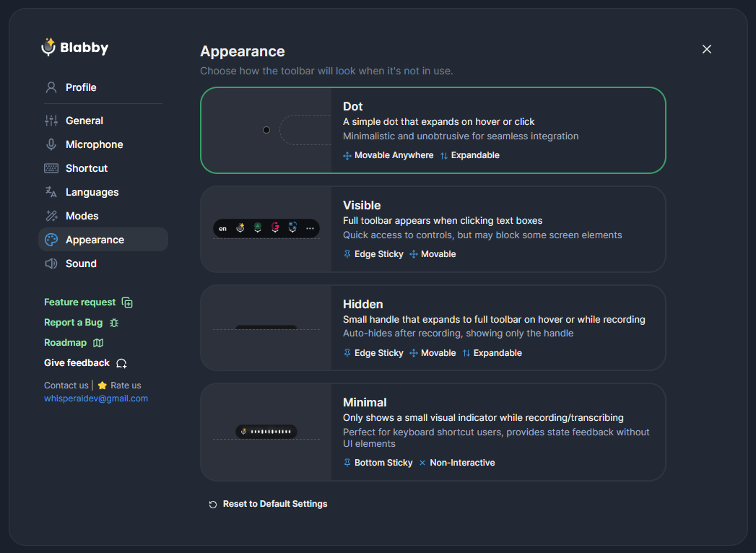This screenshot has width=756, height=553.
Task: Open the Appearance settings section
Action: [x=95, y=240]
